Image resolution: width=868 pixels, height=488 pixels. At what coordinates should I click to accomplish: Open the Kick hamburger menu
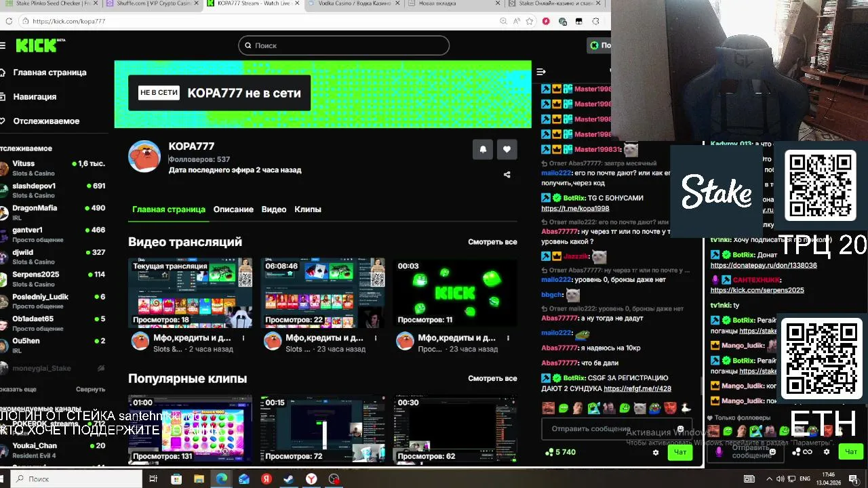click(x=3, y=45)
